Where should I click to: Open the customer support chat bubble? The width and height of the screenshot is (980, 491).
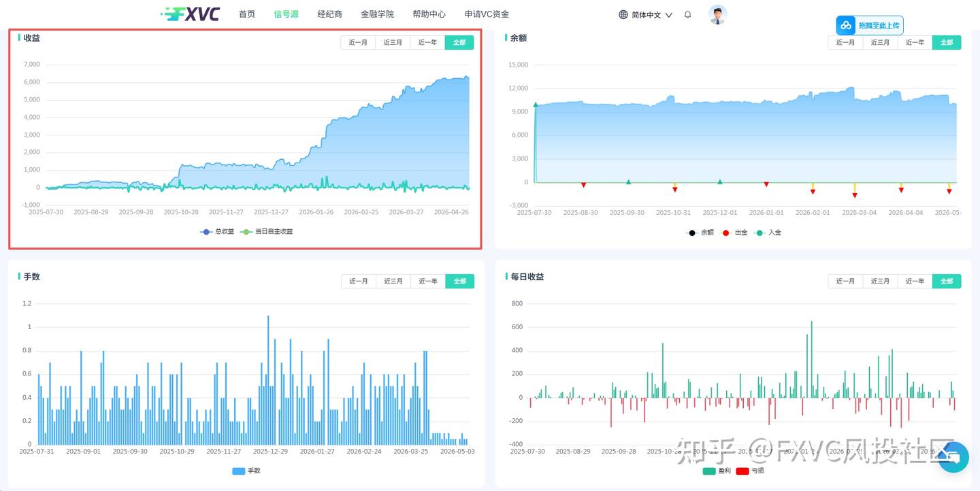click(x=953, y=457)
